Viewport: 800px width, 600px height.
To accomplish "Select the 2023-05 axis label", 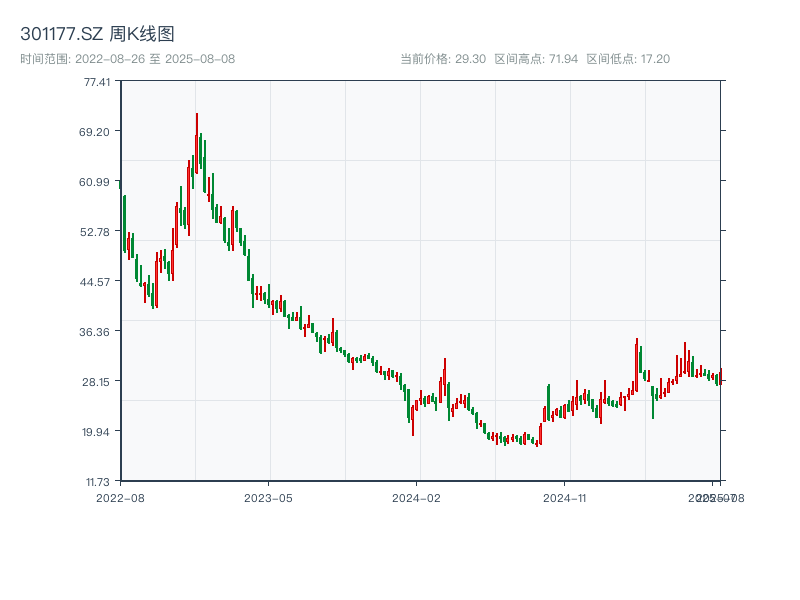I will pos(269,496).
